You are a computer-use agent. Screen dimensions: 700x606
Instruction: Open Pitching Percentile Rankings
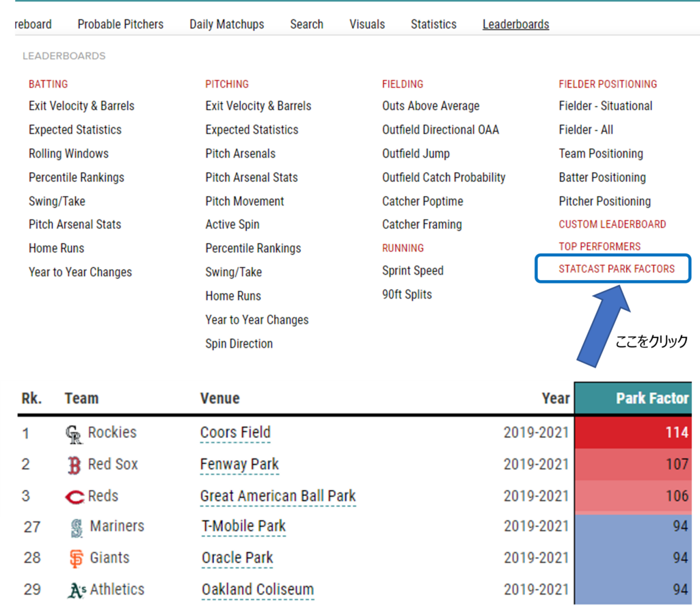point(253,248)
